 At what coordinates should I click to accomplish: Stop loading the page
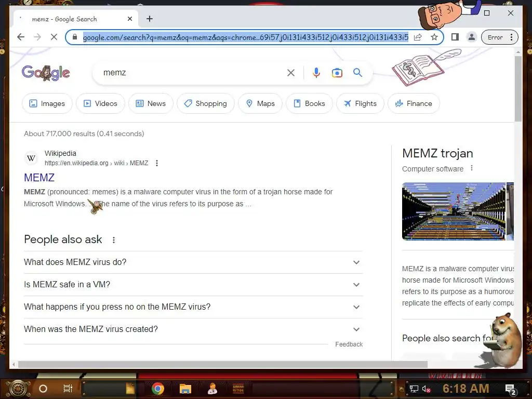(54, 37)
